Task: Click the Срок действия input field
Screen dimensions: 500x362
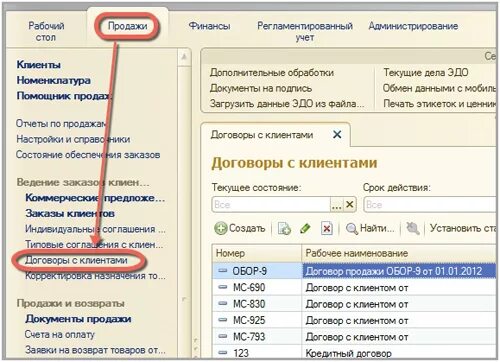Action: point(430,204)
